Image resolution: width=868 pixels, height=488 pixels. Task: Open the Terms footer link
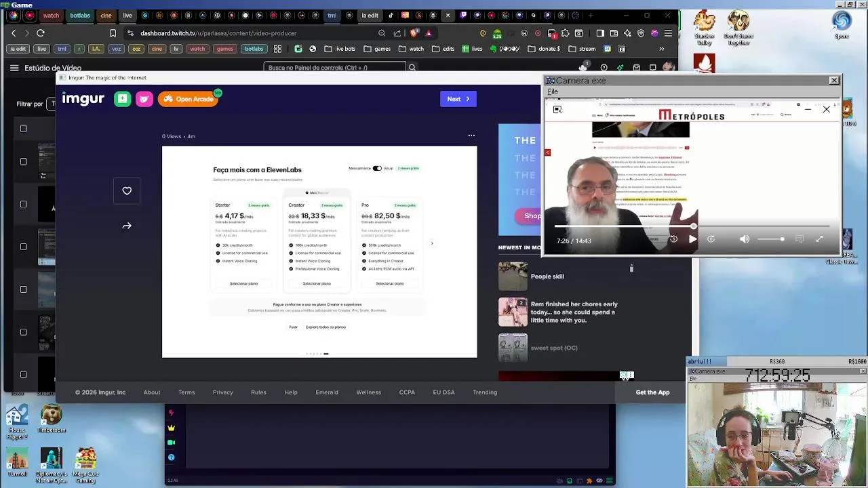coord(186,392)
